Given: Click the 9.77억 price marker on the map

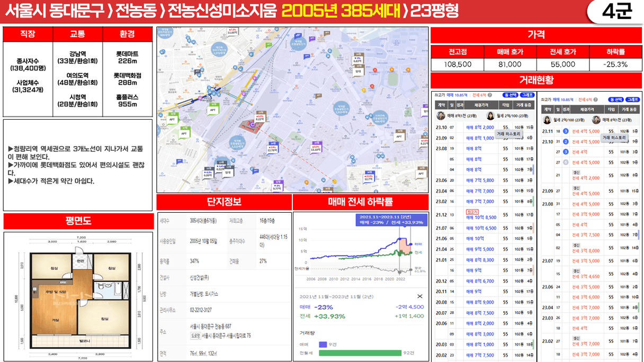Looking at the screenshot, I should pos(276,185).
